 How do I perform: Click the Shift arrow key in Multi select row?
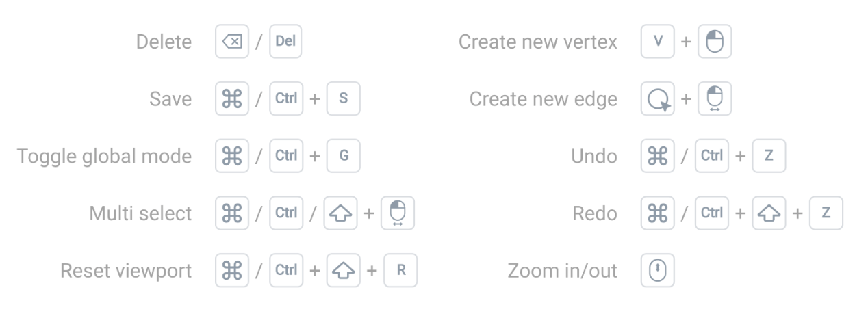coord(340,213)
